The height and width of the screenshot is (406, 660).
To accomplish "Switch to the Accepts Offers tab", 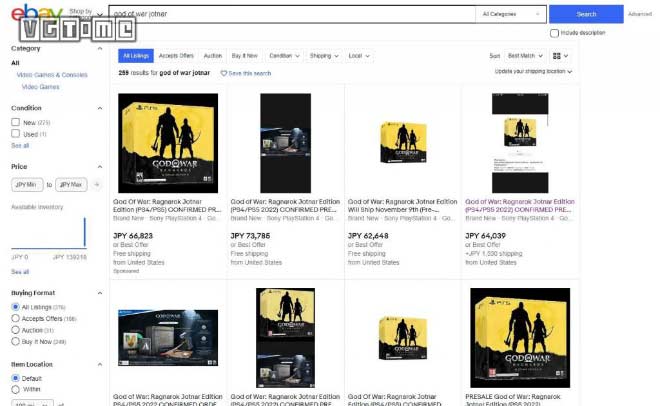I will point(176,56).
